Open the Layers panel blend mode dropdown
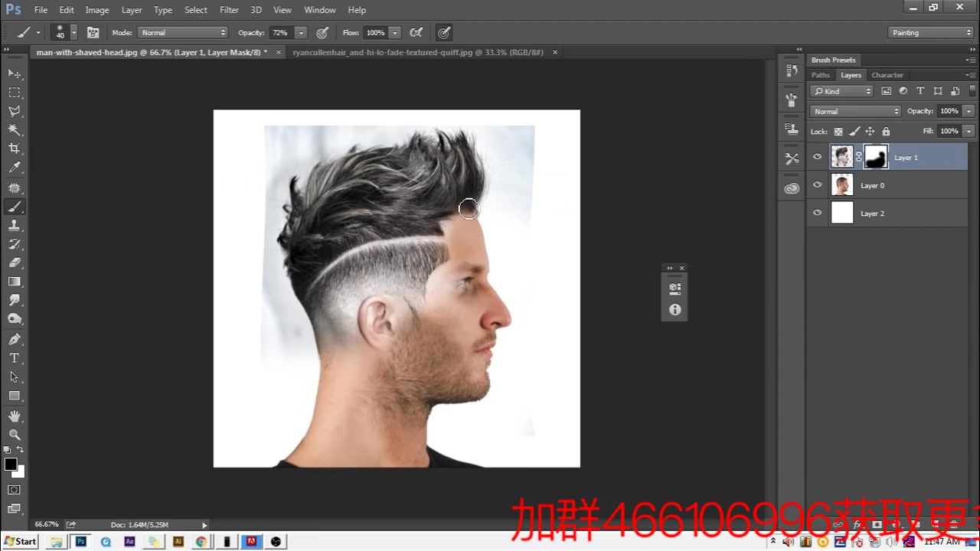The image size is (980, 551). pyautogui.click(x=855, y=111)
